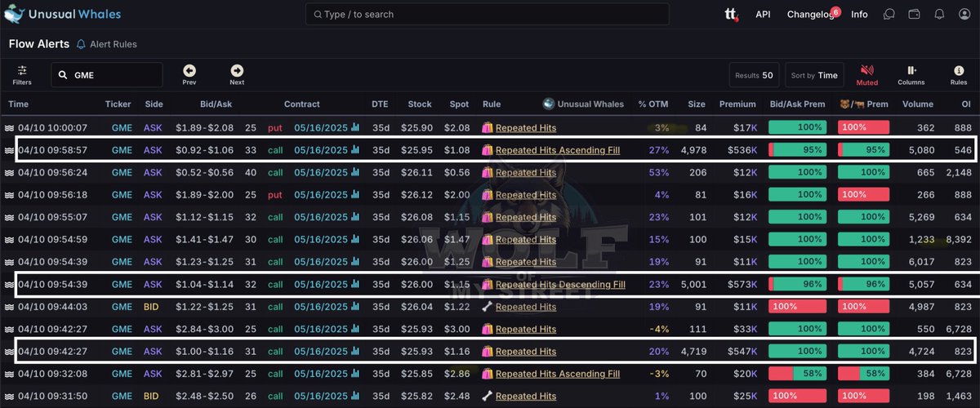Sort by the Volume column header
Image resolution: width=980 pixels, height=408 pixels.
(x=918, y=104)
